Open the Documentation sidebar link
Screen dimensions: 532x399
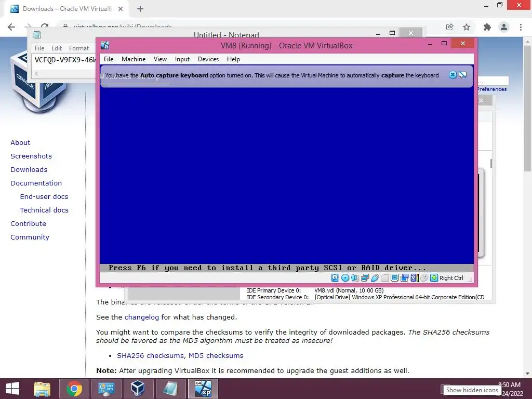coord(36,183)
